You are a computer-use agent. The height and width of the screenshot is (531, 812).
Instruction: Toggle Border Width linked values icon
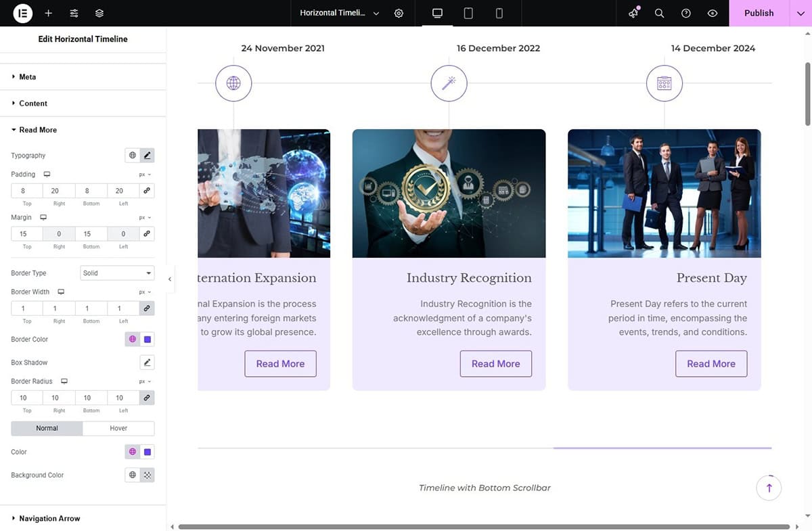tap(147, 308)
